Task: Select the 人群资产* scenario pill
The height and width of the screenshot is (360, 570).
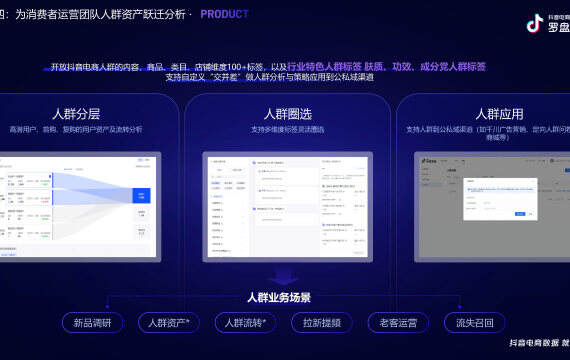Action: (169, 323)
